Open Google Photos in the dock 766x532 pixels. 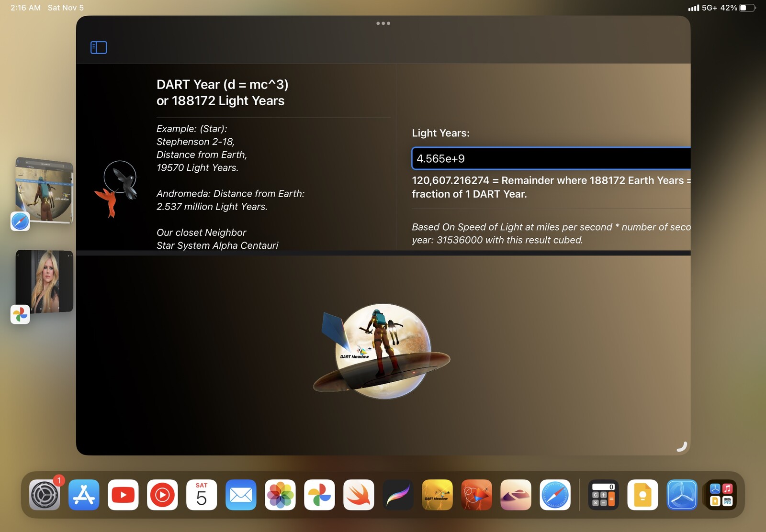319,495
